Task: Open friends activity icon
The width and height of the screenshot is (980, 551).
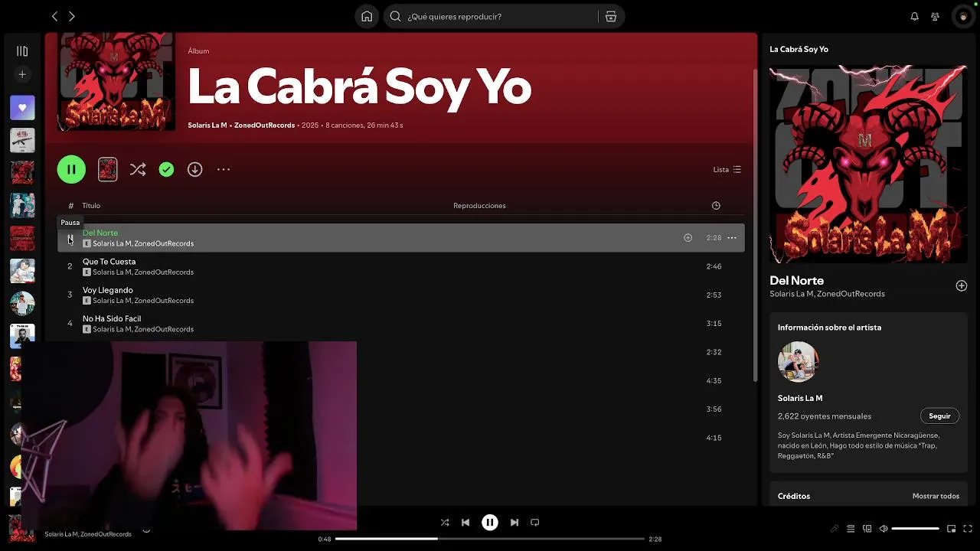Action: pos(935,16)
